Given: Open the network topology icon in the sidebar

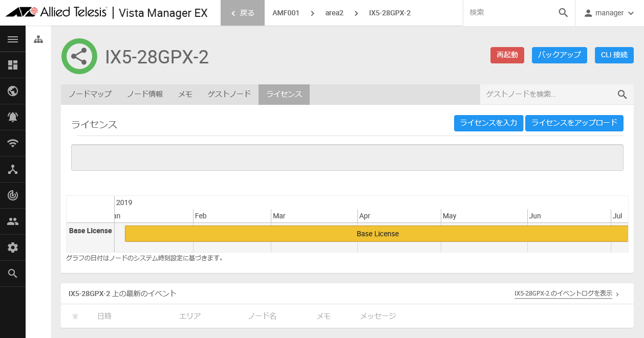Looking at the screenshot, I should pos(13,169).
